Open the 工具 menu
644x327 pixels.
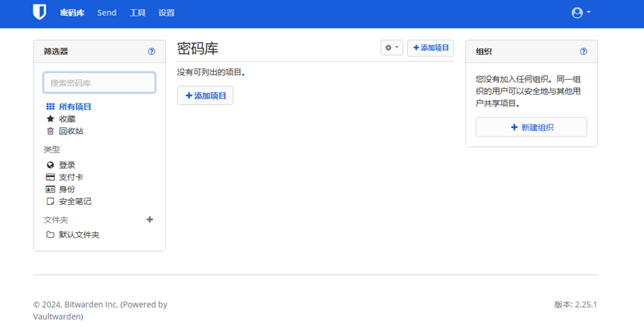137,13
